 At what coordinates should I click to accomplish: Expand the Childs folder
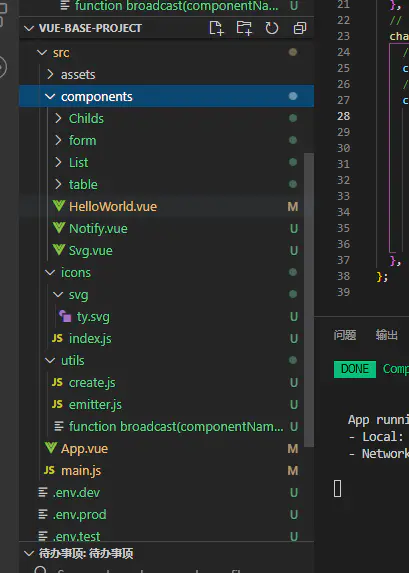(58, 118)
